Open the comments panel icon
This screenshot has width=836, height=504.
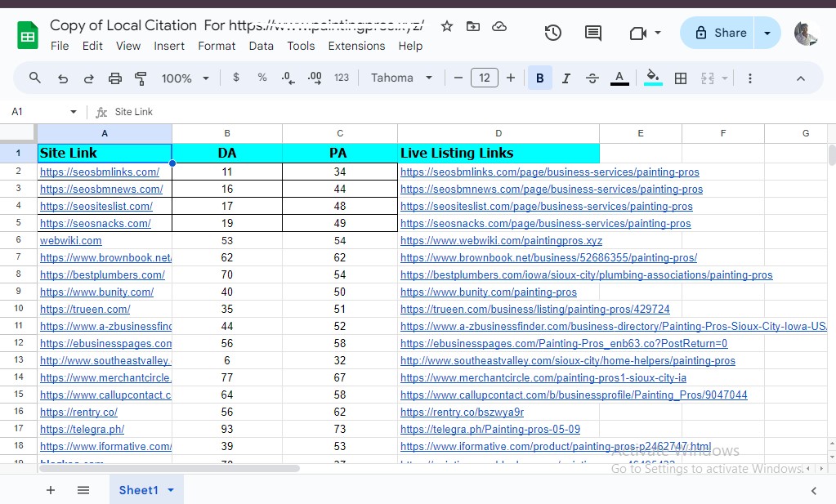[x=593, y=33]
